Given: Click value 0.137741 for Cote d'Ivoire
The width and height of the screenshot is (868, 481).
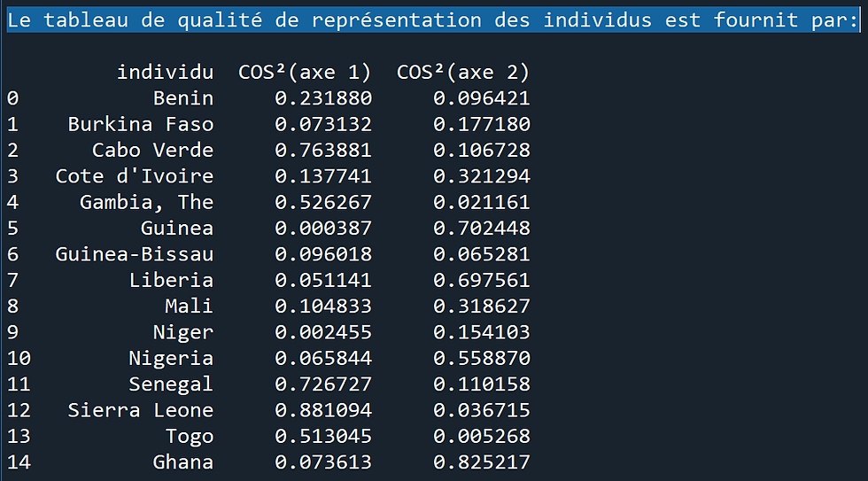Looking at the screenshot, I should (323, 176).
